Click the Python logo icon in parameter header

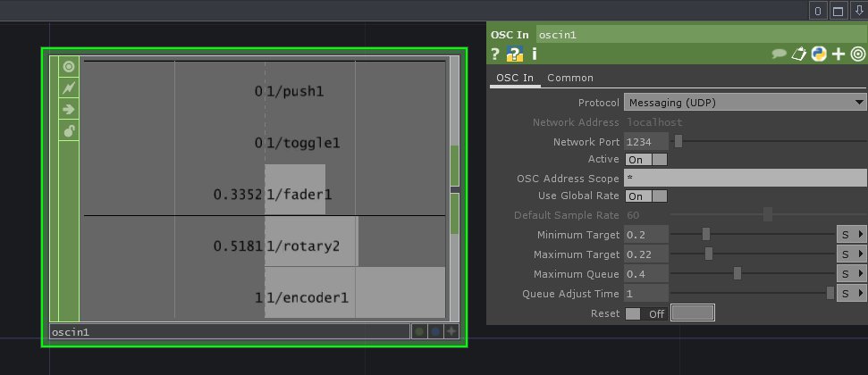coord(818,54)
